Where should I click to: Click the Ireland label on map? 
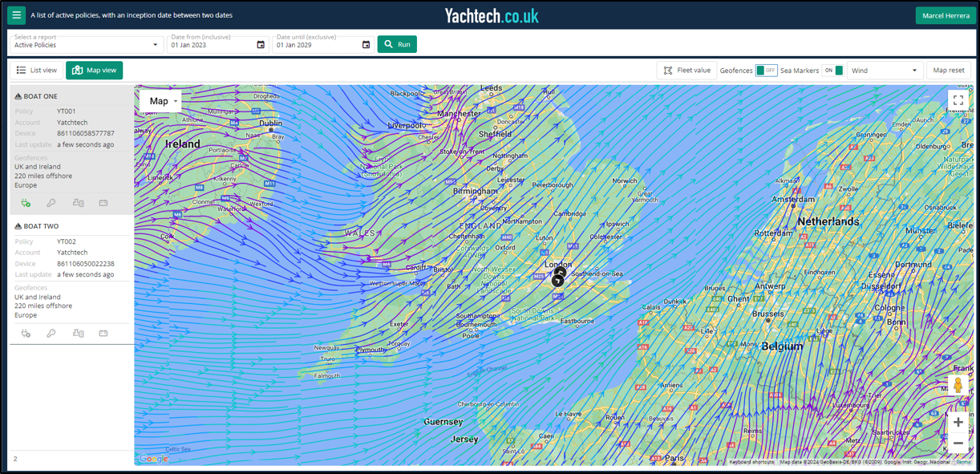182,144
